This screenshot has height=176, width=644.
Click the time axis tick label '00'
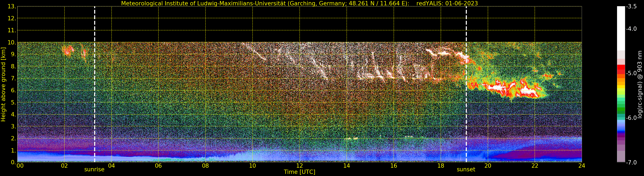[x=20, y=166]
